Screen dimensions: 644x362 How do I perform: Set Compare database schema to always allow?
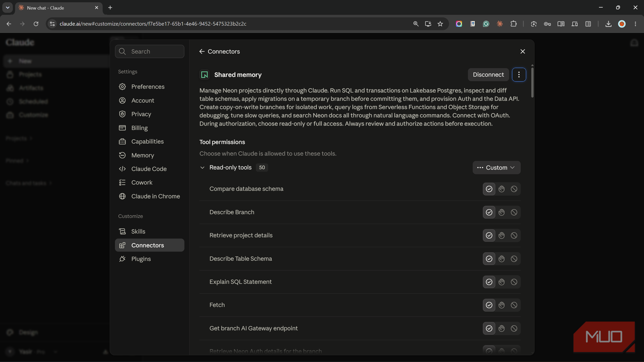(489, 189)
